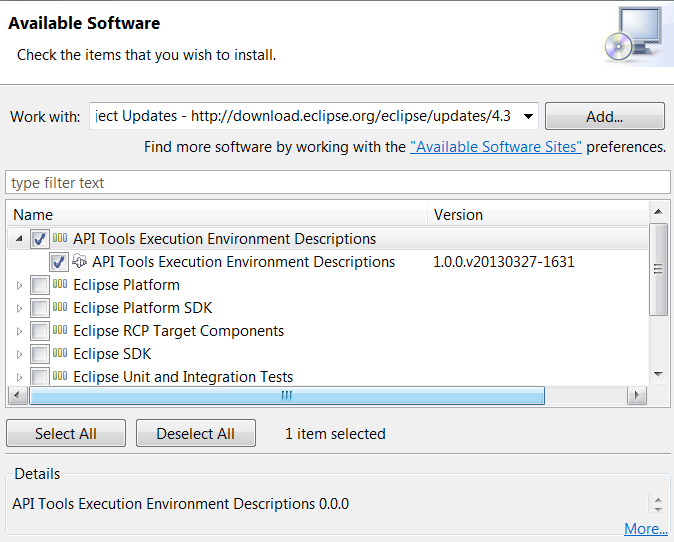The height and width of the screenshot is (542, 674).
Task: Click the install wizard computer disc icon
Action: (x=634, y=34)
